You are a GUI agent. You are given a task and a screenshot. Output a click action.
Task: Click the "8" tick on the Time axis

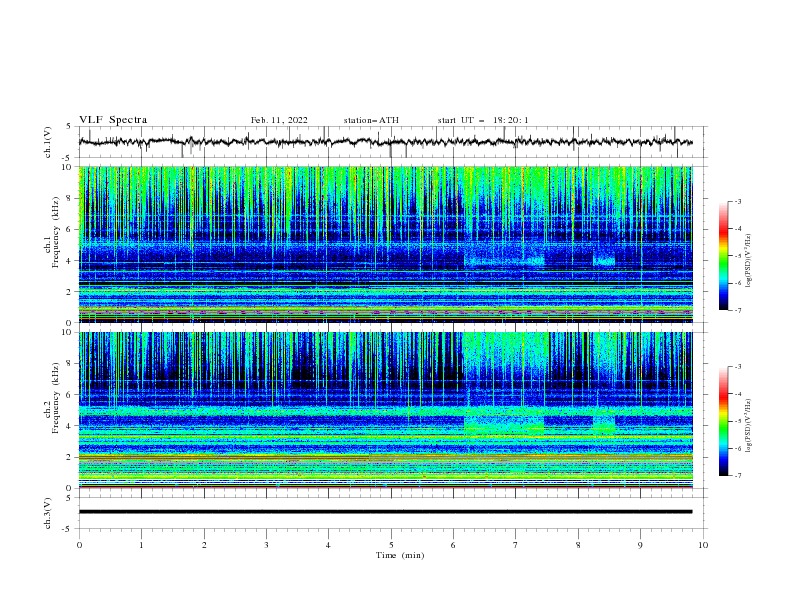tap(578, 545)
